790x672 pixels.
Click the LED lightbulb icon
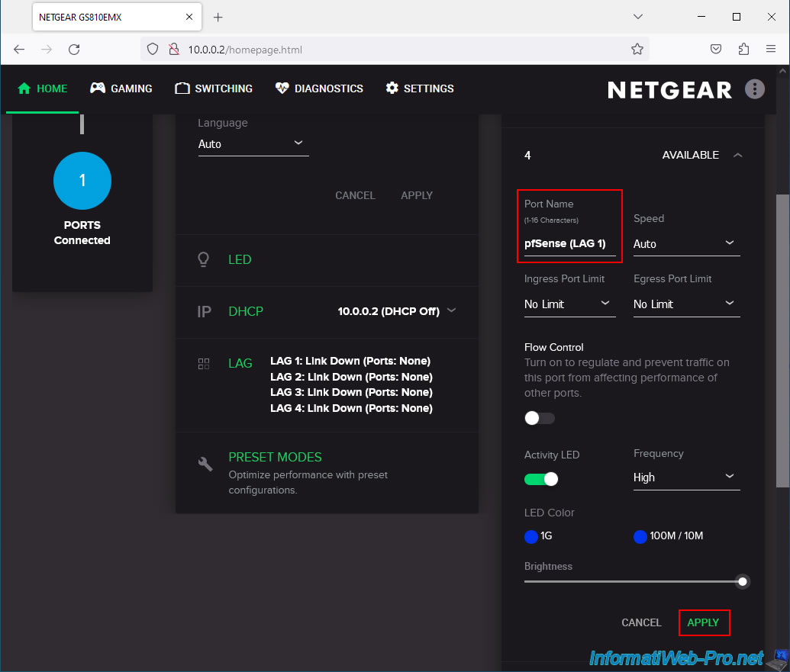(x=204, y=259)
